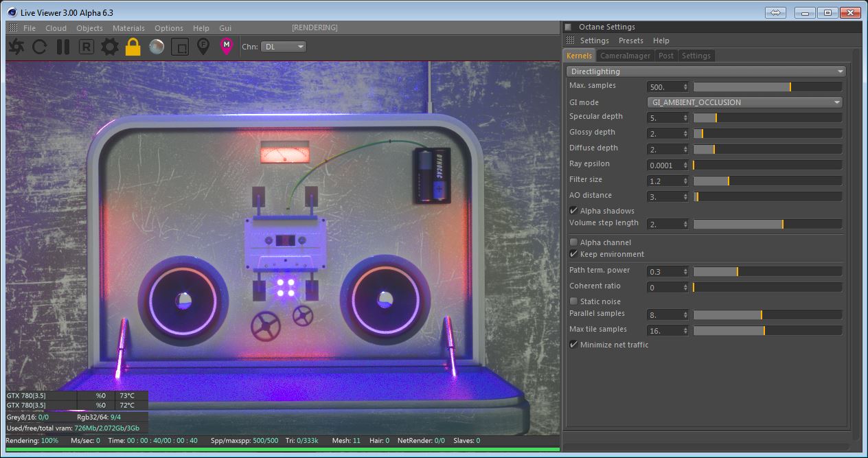Activate the focus picker F pin icon

pyautogui.click(x=203, y=46)
